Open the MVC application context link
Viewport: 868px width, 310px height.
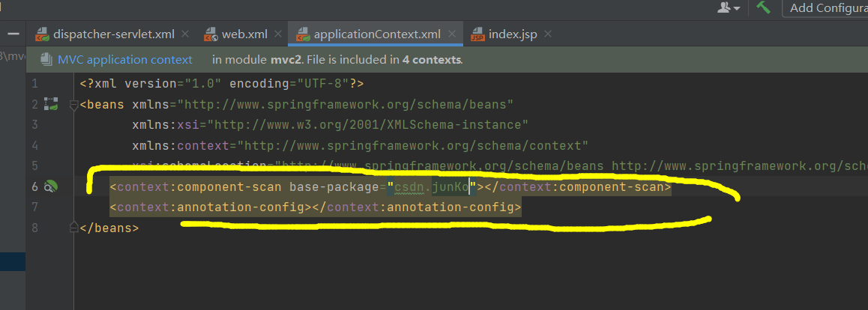click(125, 60)
